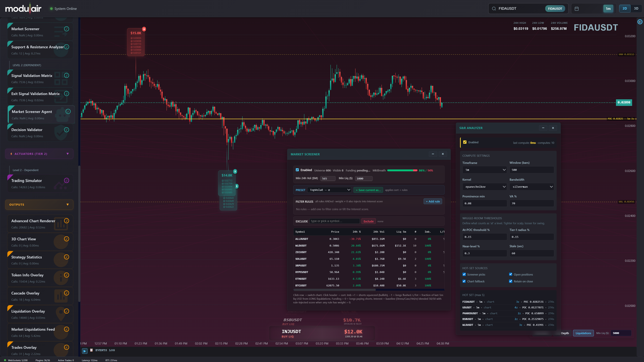Open the Timeframe 5m dropdown
644x362 pixels.
[485, 170]
